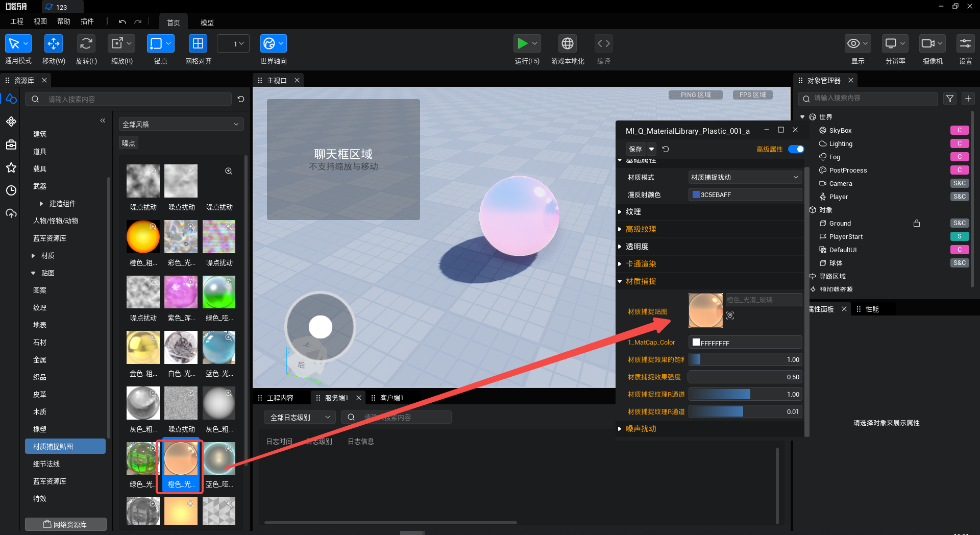Open the settings sliders icon

(965, 44)
